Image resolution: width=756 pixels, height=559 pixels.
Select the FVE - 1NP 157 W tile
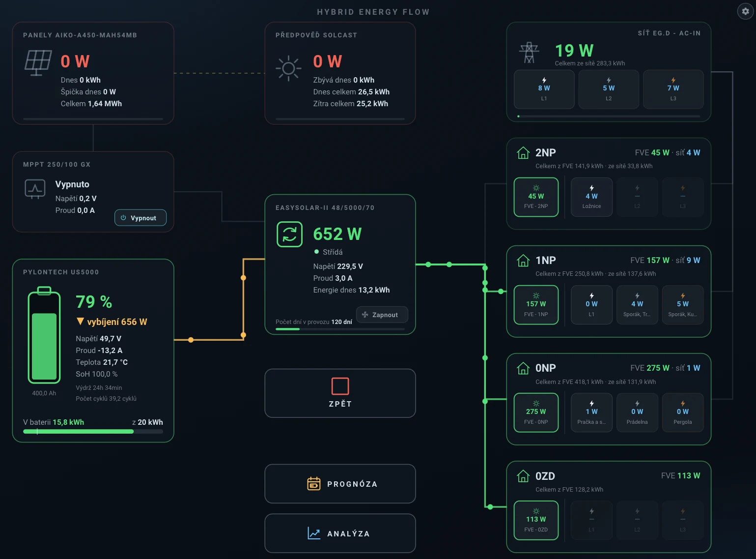click(x=536, y=305)
